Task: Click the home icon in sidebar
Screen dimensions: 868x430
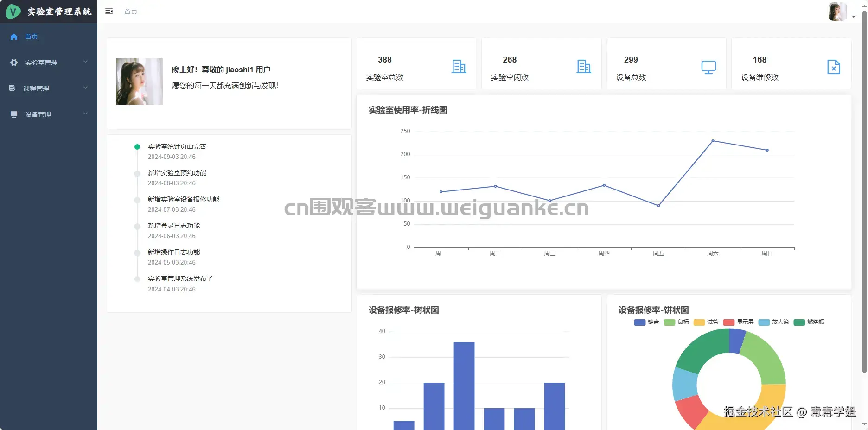Action: pyautogui.click(x=14, y=37)
